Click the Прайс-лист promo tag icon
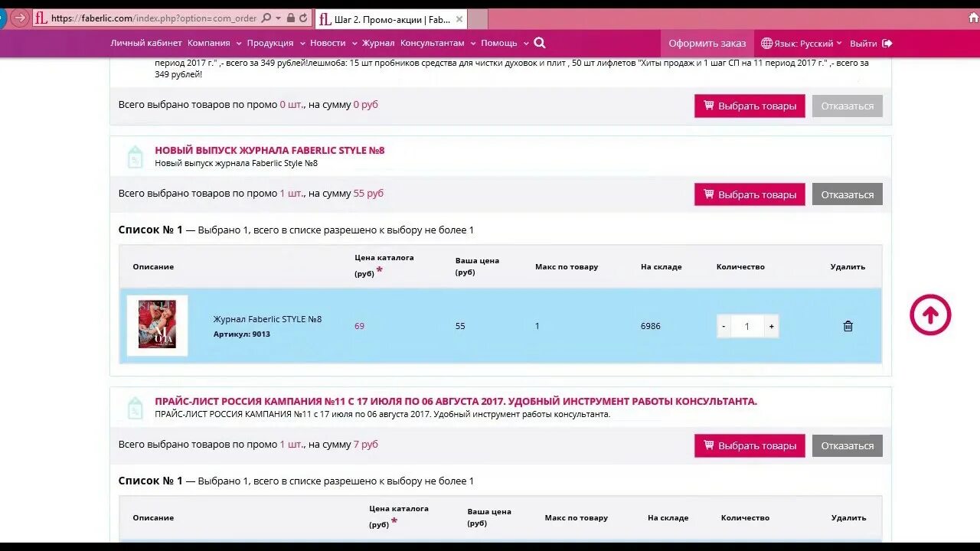Viewport: 980px width, 551px height. (135, 408)
